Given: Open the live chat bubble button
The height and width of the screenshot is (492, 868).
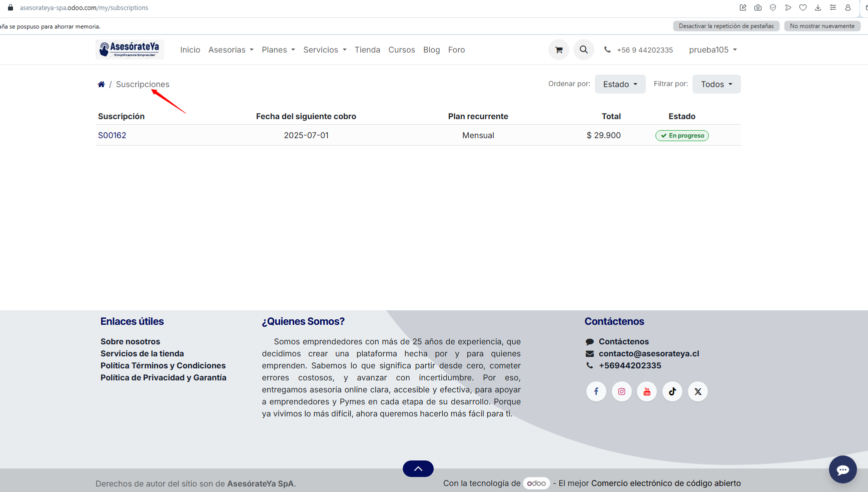Looking at the screenshot, I should coord(842,469).
